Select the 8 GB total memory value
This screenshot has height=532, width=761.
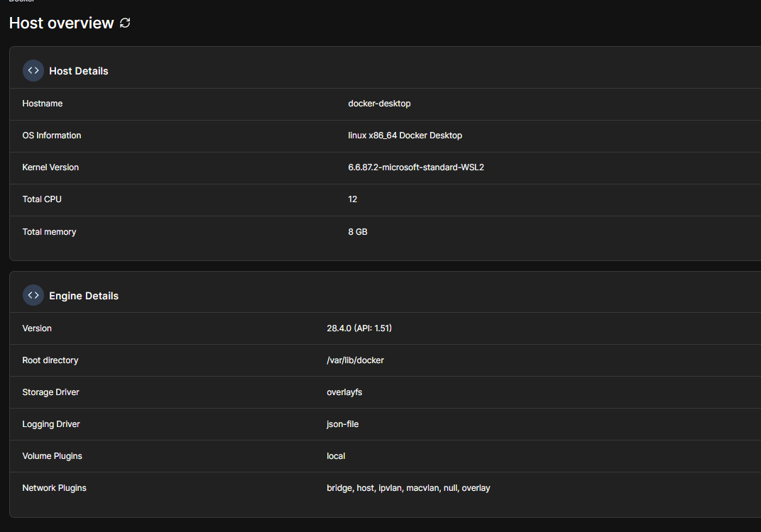point(358,232)
